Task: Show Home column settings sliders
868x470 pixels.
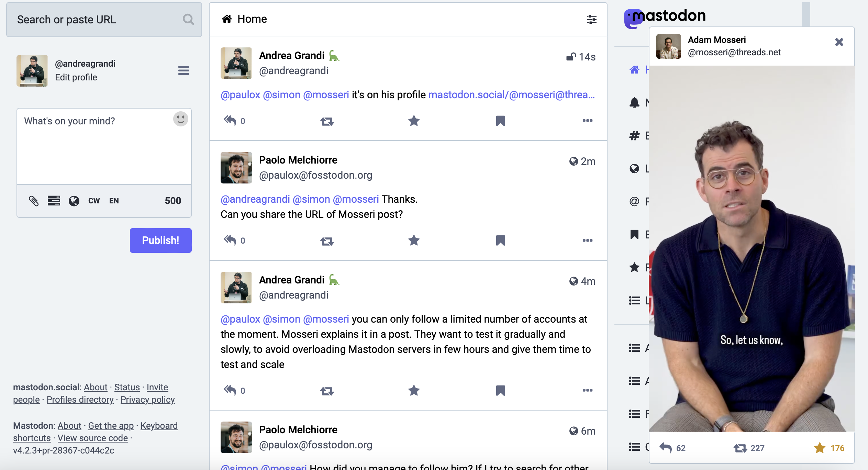Action: 591,19
